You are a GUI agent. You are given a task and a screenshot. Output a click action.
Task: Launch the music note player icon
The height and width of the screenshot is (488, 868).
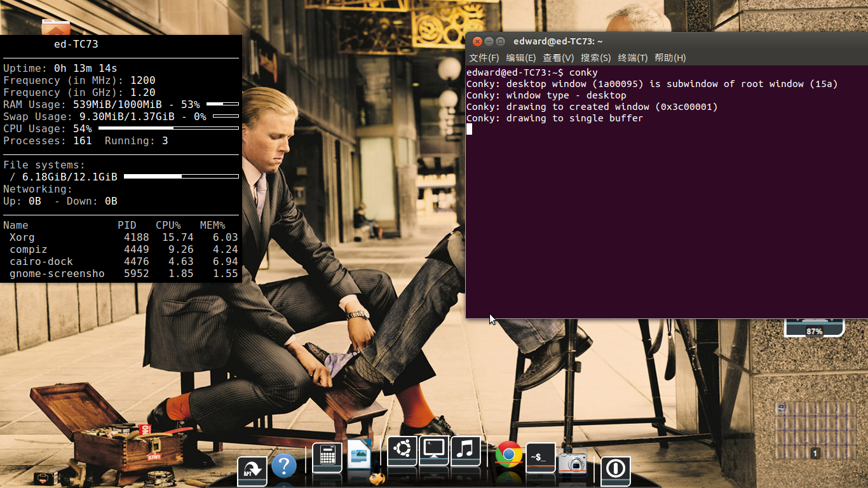466,451
